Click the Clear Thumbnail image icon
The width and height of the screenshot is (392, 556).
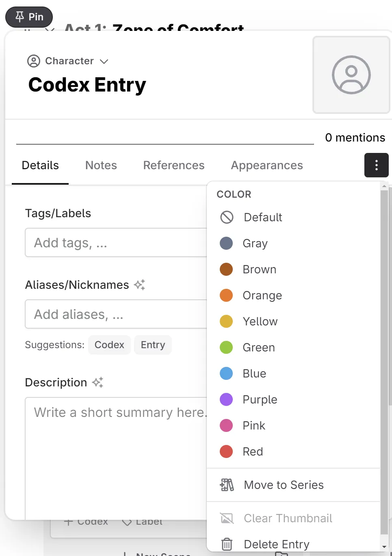pos(226,518)
